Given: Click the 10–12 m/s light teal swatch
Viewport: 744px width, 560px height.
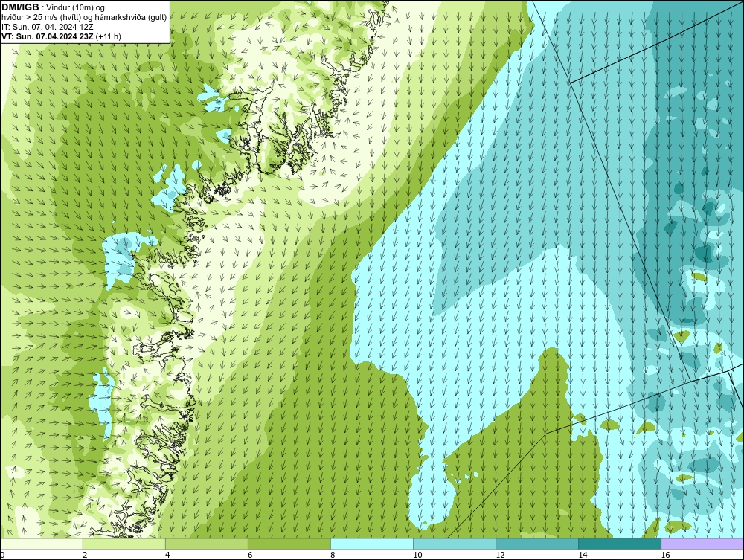Looking at the screenshot, I should 455,544.
